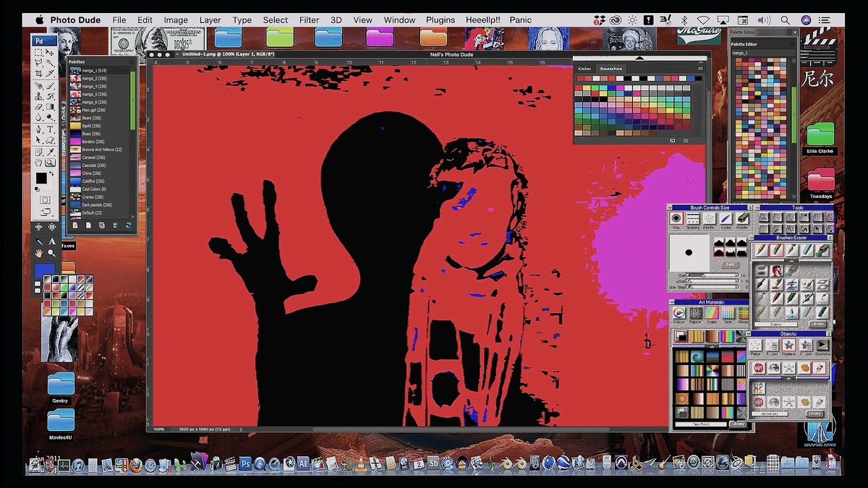
Task: Select the Papers icon in Art Materials
Action: 695,313
